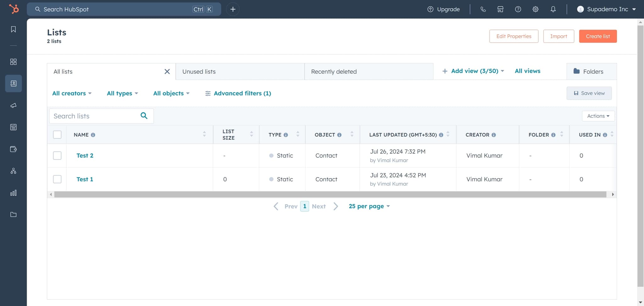Select the Test 2 row checkbox

(57, 156)
